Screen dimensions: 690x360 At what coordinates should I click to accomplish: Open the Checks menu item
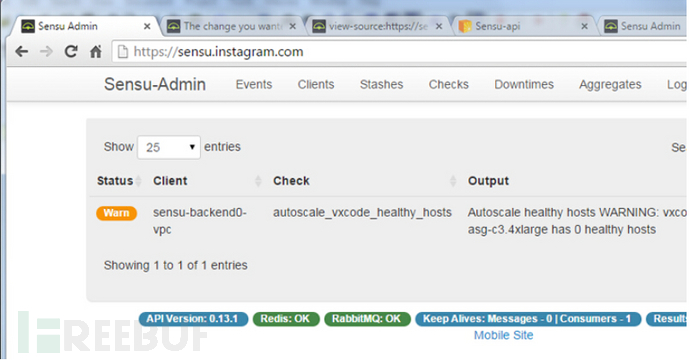(449, 84)
